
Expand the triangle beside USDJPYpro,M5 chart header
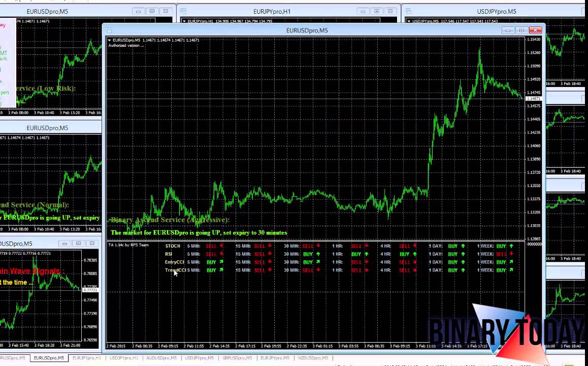pos(409,21)
